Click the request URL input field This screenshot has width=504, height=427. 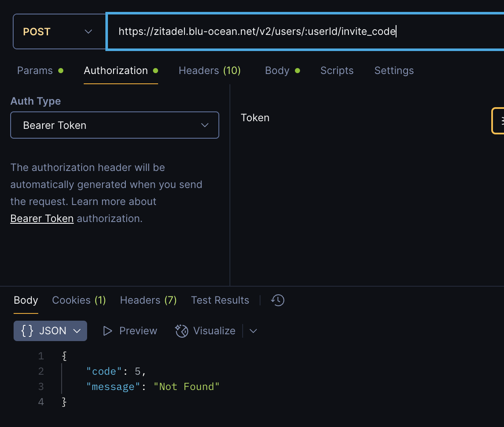point(306,31)
